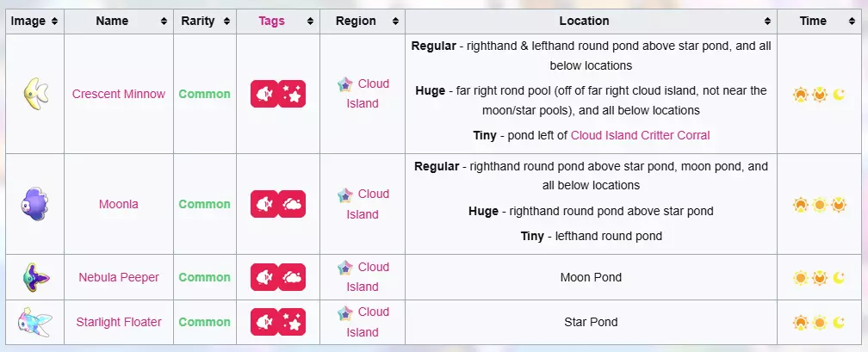Click the Starlight Floater fish image
868x352 pixels.
(x=34, y=322)
